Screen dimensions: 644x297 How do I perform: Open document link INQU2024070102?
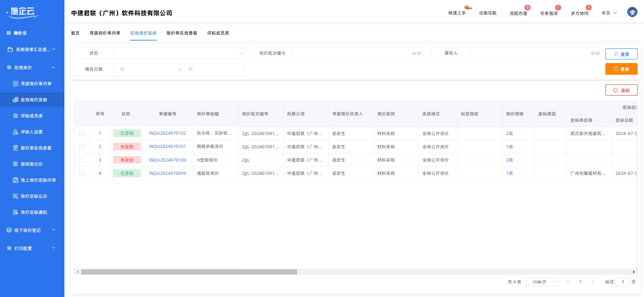tap(167, 133)
